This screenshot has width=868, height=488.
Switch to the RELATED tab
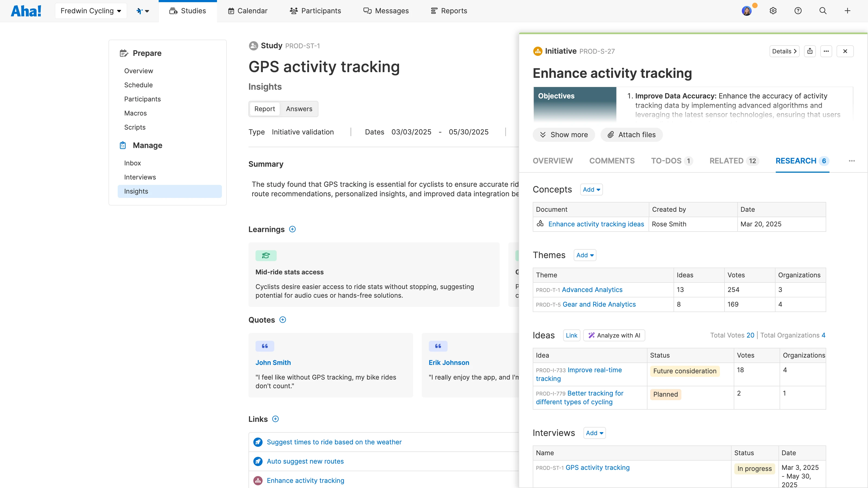tap(733, 161)
